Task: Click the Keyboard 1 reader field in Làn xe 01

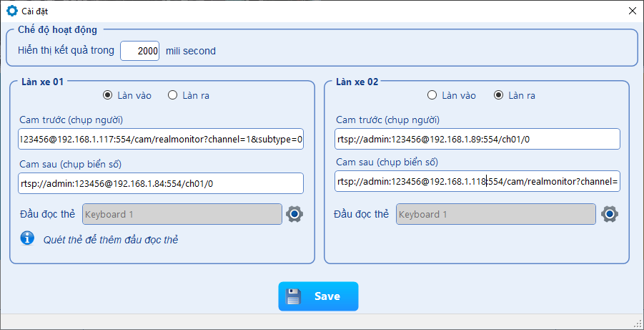Action: pos(182,214)
